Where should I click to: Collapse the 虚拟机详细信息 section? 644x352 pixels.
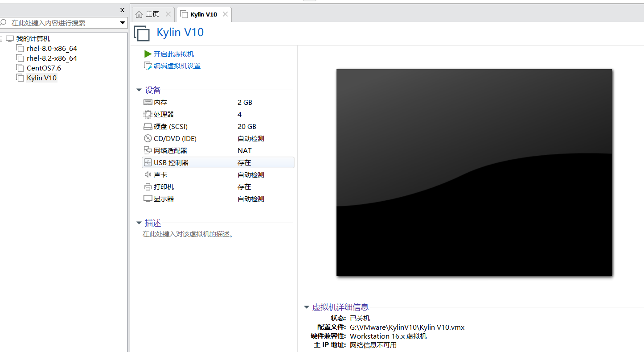coord(307,307)
